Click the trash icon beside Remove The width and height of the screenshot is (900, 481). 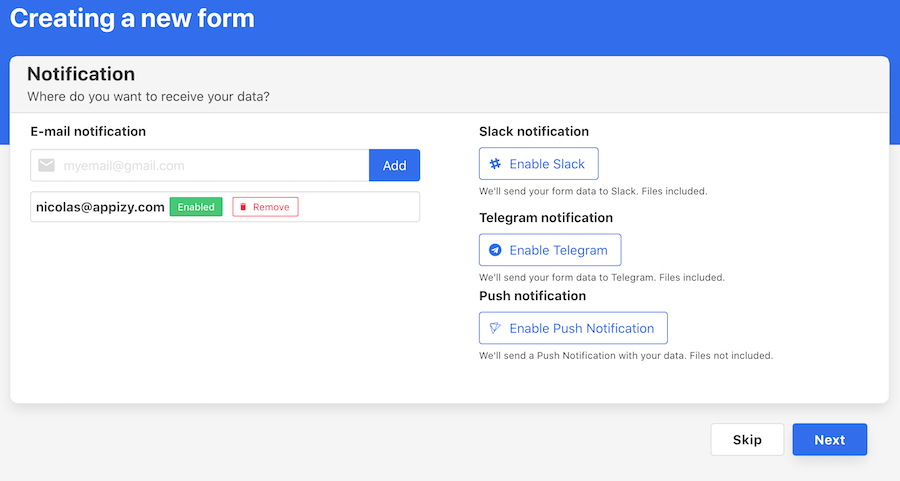[x=243, y=207]
